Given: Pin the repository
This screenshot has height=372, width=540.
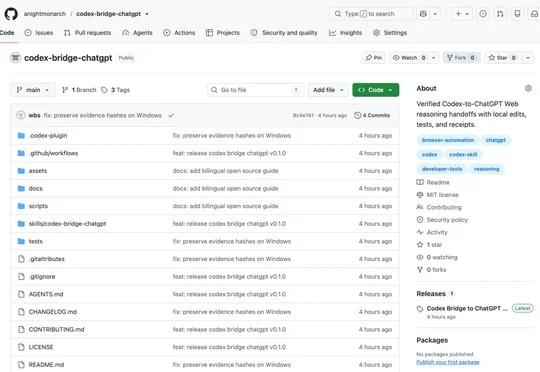Looking at the screenshot, I should (x=374, y=58).
